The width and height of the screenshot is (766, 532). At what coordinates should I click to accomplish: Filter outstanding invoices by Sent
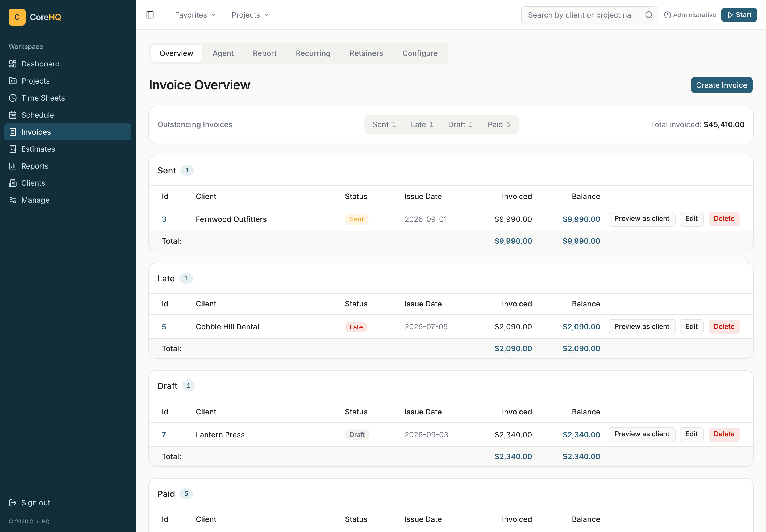pyautogui.click(x=384, y=125)
